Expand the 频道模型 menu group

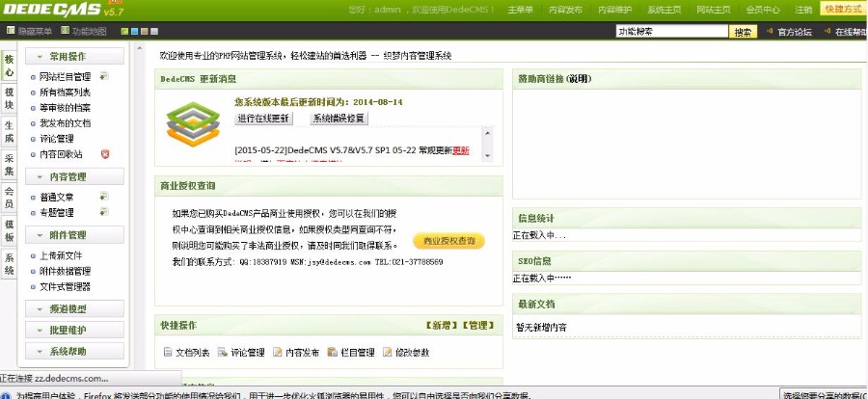(x=74, y=308)
